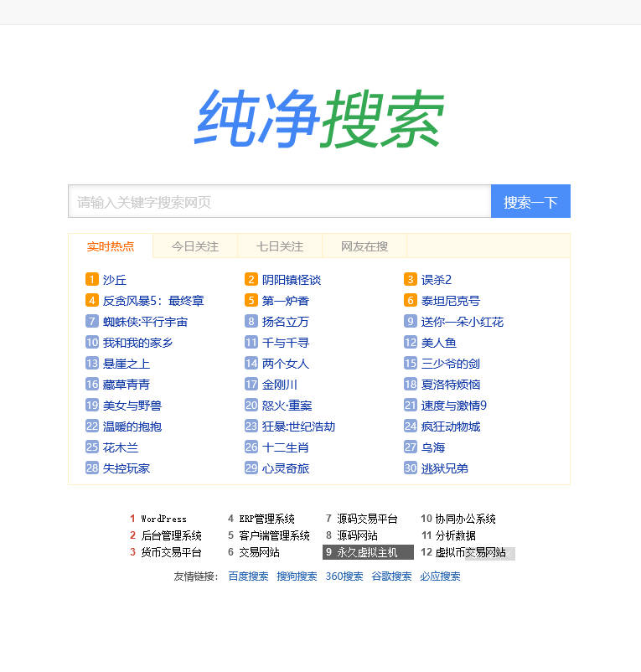Open the 百度搜索 friendly link
Viewport: 641px width, 672px height.
[x=248, y=576]
